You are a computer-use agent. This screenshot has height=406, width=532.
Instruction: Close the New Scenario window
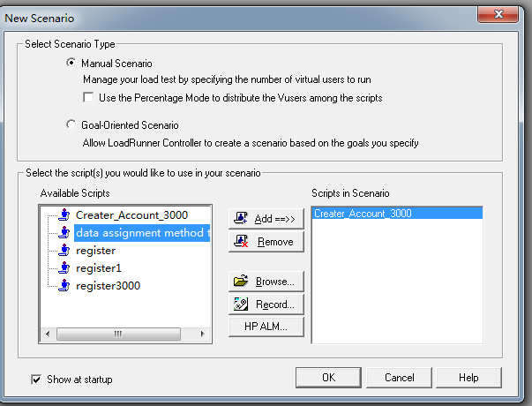pyautogui.click(x=498, y=15)
